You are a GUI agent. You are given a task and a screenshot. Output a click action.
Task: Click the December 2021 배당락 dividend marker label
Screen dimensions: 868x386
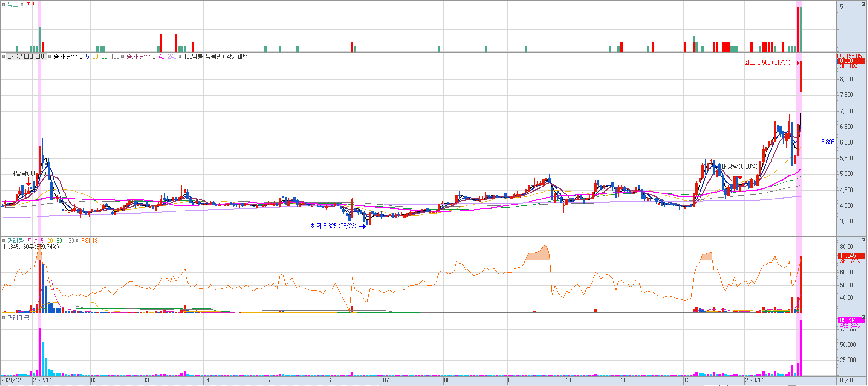27,173
